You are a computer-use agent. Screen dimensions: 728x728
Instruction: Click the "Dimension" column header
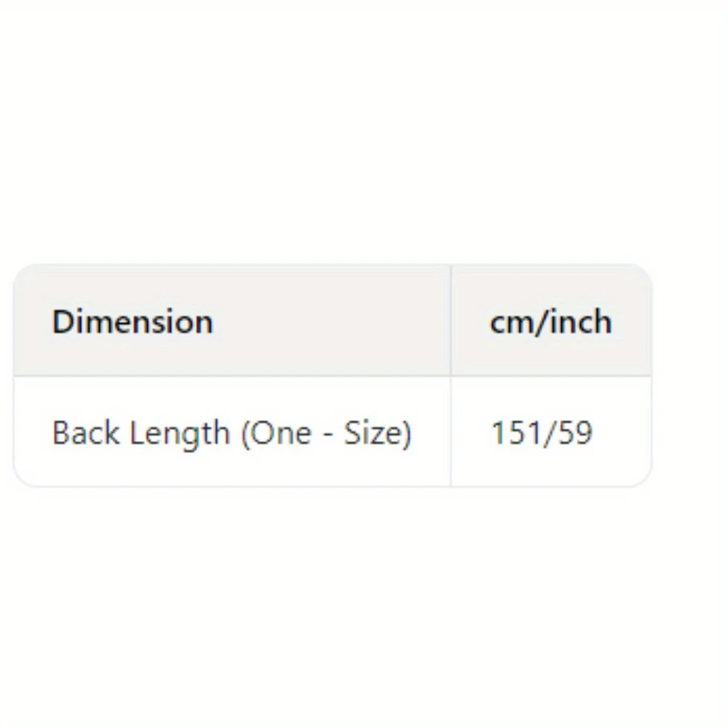pyautogui.click(x=132, y=322)
